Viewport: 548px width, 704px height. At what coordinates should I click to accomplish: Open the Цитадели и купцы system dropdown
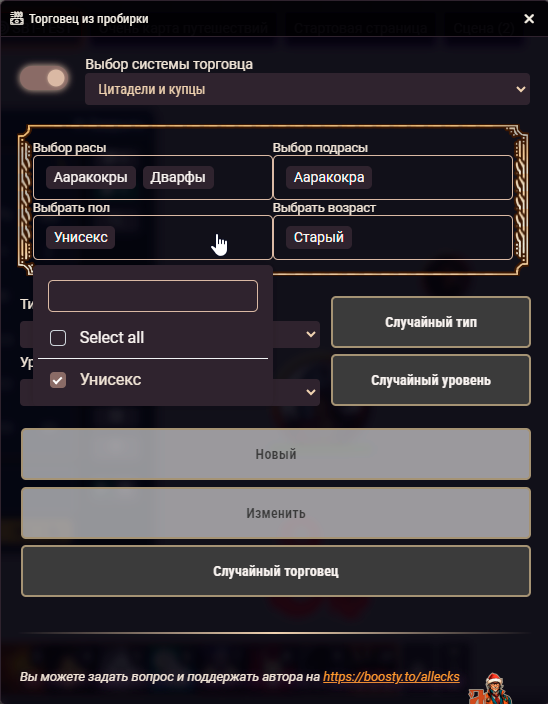[307, 89]
